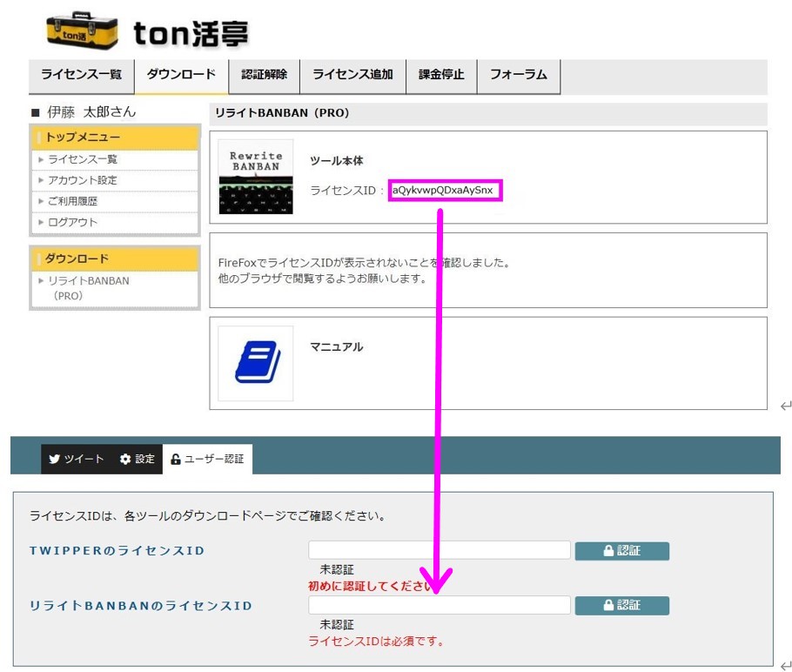792x672 pixels.
Task: Select the ユーザー認証 tab
Action: (208, 459)
